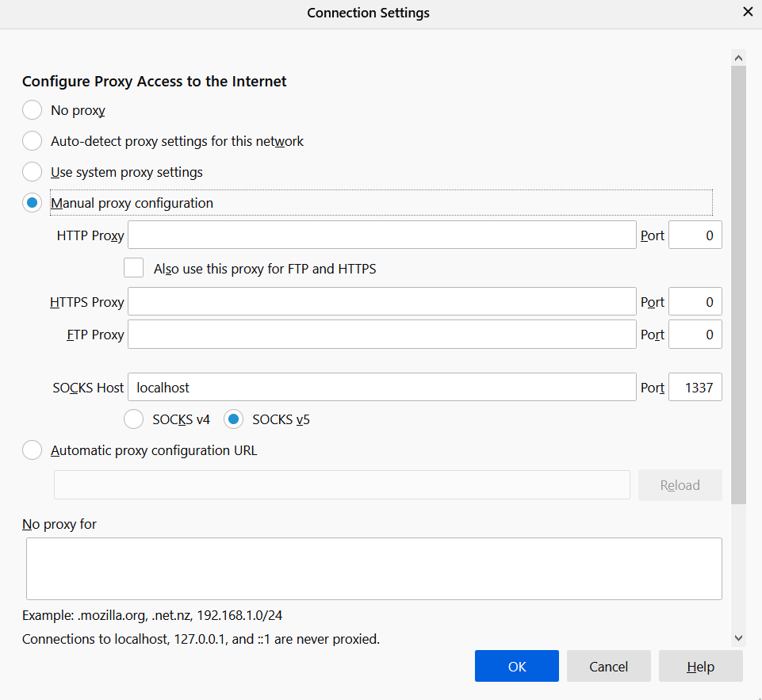Click the HTTP Proxy port field
This screenshot has height=700, width=762.
coord(695,235)
